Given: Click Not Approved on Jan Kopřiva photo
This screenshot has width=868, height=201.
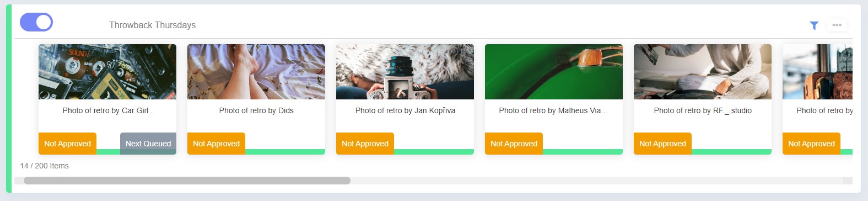Looking at the screenshot, I should point(365,144).
